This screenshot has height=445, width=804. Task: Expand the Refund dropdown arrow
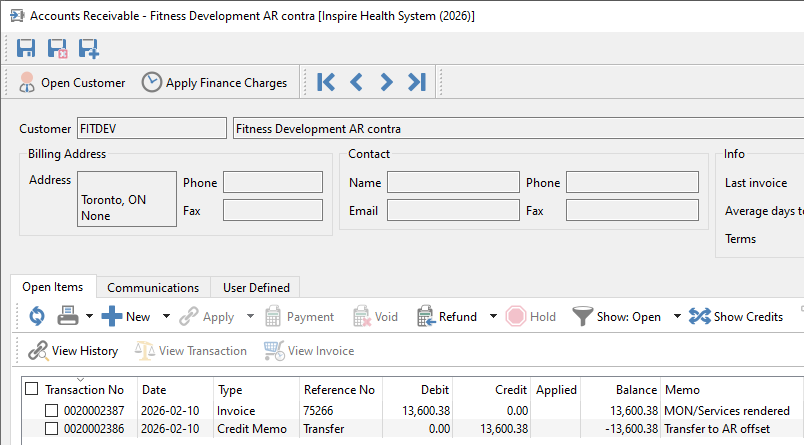[x=493, y=316]
